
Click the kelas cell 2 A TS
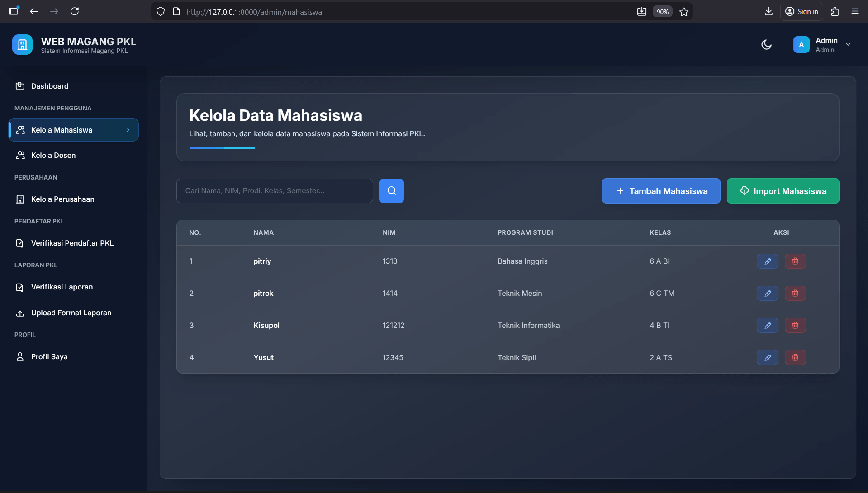coord(660,357)
